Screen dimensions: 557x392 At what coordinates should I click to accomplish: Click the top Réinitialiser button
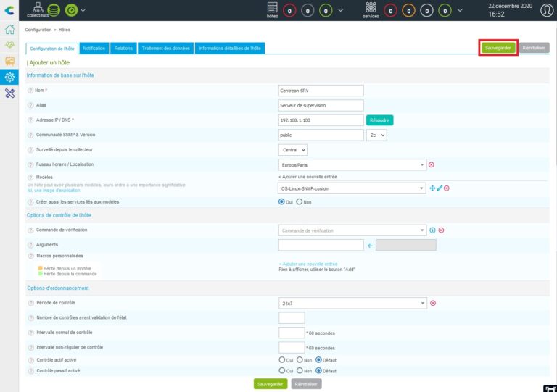(x=534, y=48)
